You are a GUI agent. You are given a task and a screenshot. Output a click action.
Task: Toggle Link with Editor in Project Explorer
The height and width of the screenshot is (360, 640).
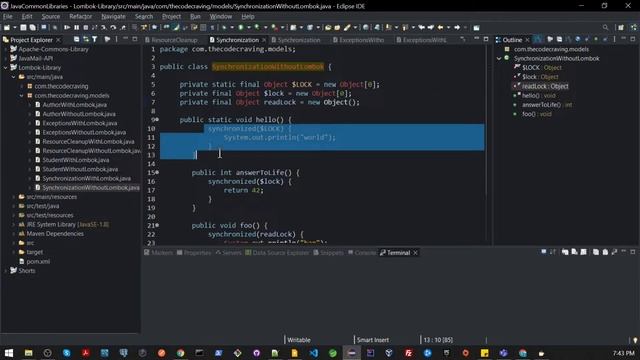coord(86,39)
